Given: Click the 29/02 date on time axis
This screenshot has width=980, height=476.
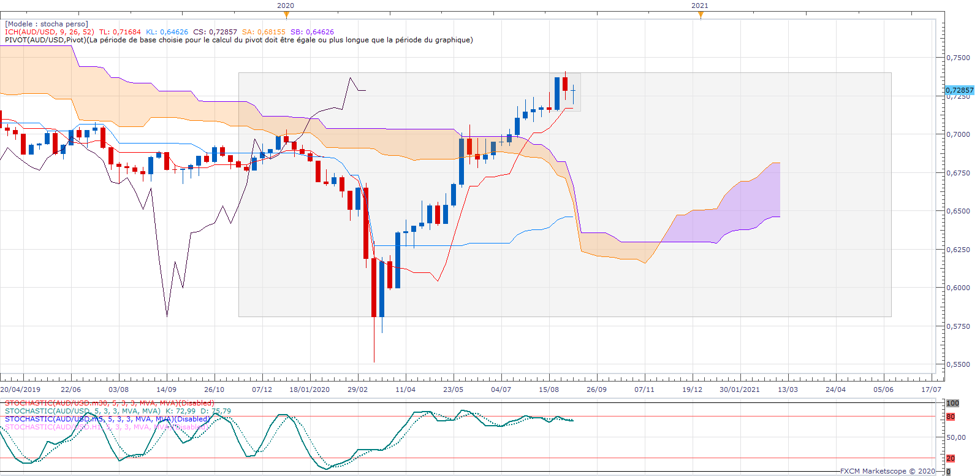Looking at the screenshot, I should pyautogui.click(x=357, y=390).
